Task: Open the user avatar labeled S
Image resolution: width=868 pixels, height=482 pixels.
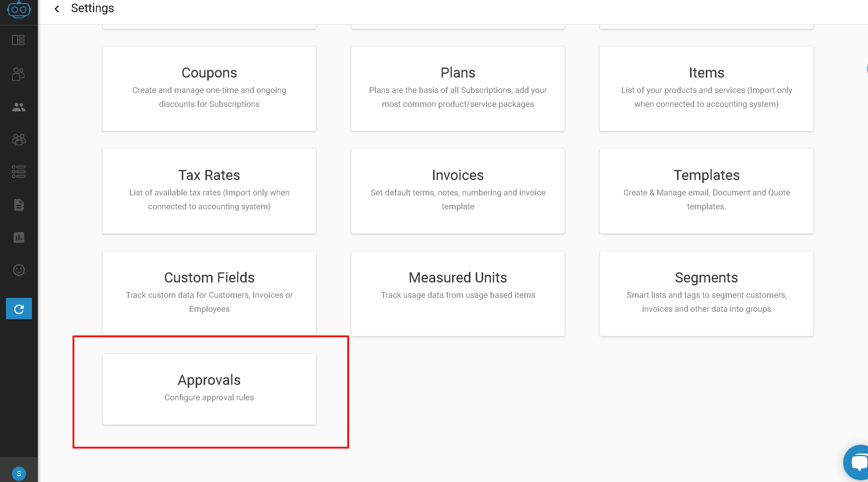Action: [x=19, y=474]
